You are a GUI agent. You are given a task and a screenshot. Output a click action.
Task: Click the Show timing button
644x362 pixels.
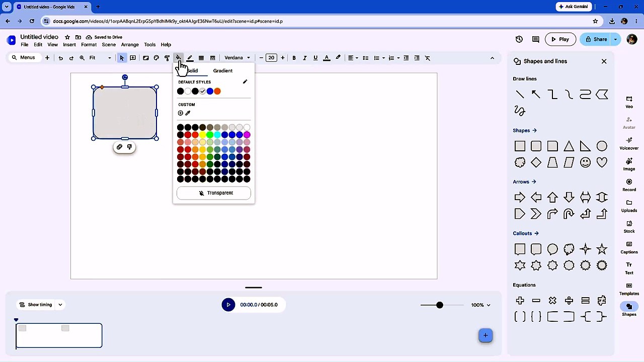point(35,305)
